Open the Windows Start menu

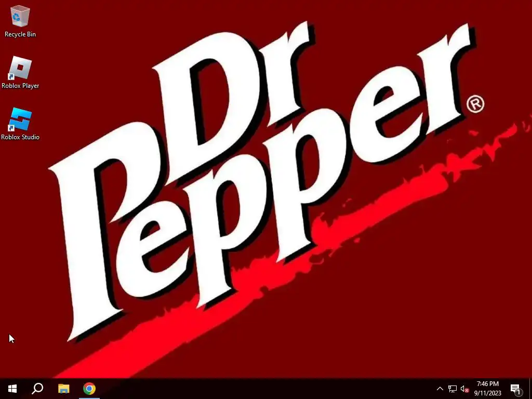[x=12, y=389]
